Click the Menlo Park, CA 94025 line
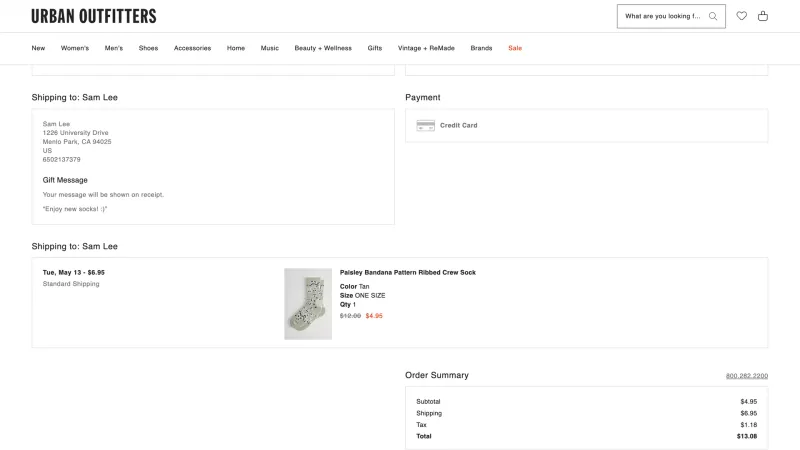 pyautogui.click(x=77, y=142)
